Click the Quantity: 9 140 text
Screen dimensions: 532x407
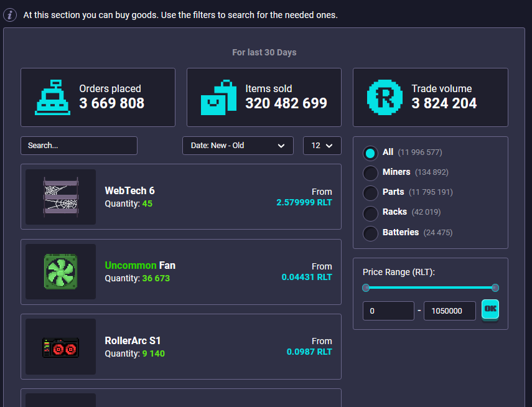click(x=134, y=353)
